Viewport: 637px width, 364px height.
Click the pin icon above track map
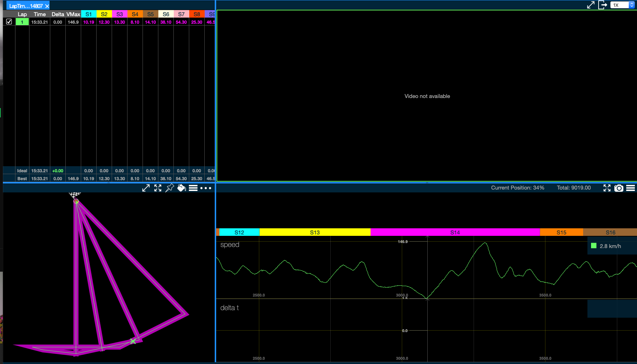tap(169, 188)
